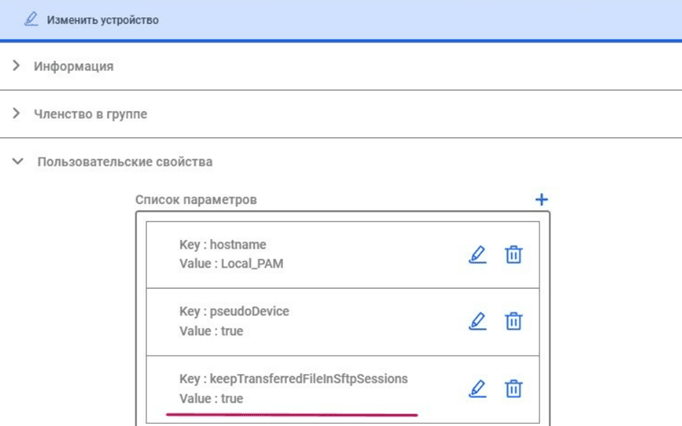Delete the keepTransferredFileInSftpSessions parameter

pos(514,389)
